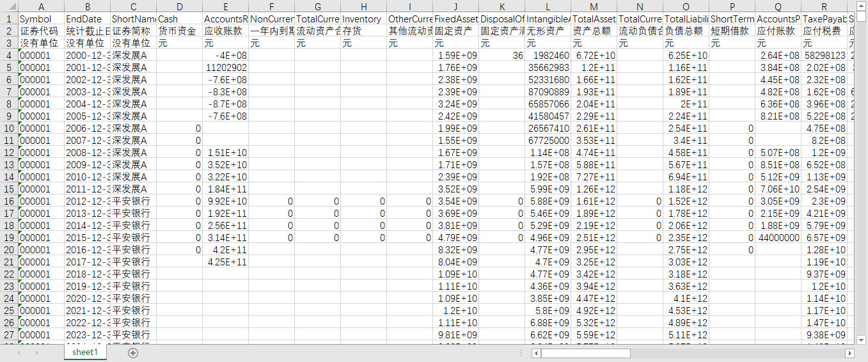Select cell with value 36

coord(501,56)
